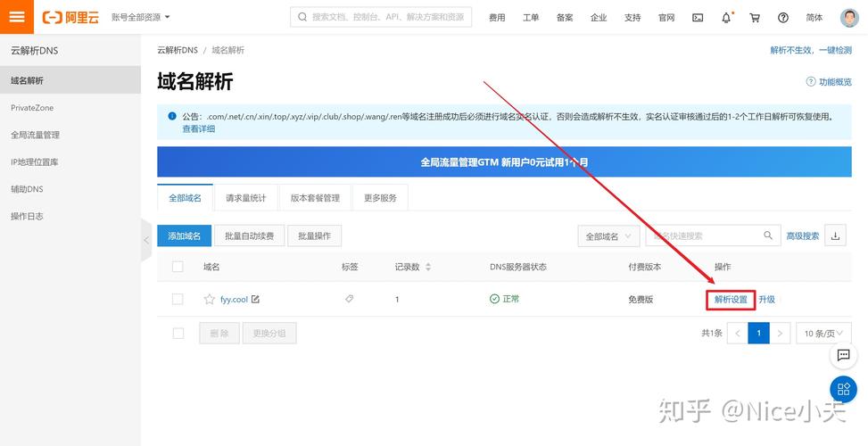The image size is (868, 446).
Task: Switch to the 全部域名 tab
Action: [x=185, y=197]
